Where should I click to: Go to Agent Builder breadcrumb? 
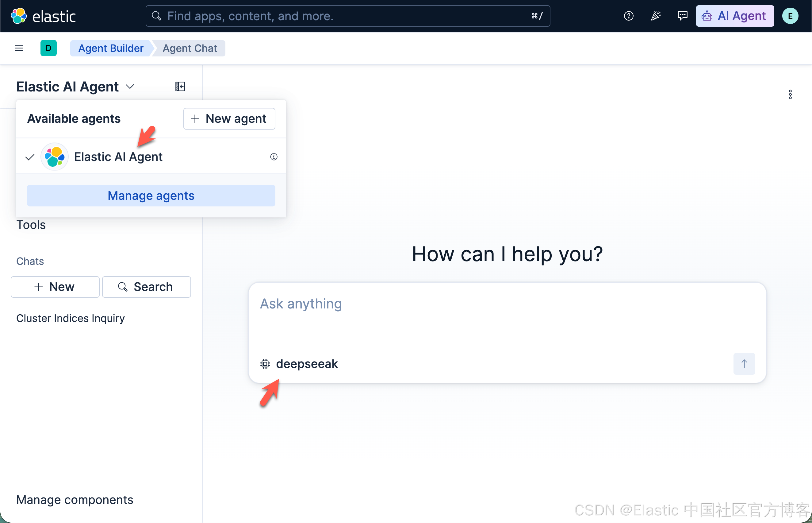pyautogui.click(x=111, y=48)
